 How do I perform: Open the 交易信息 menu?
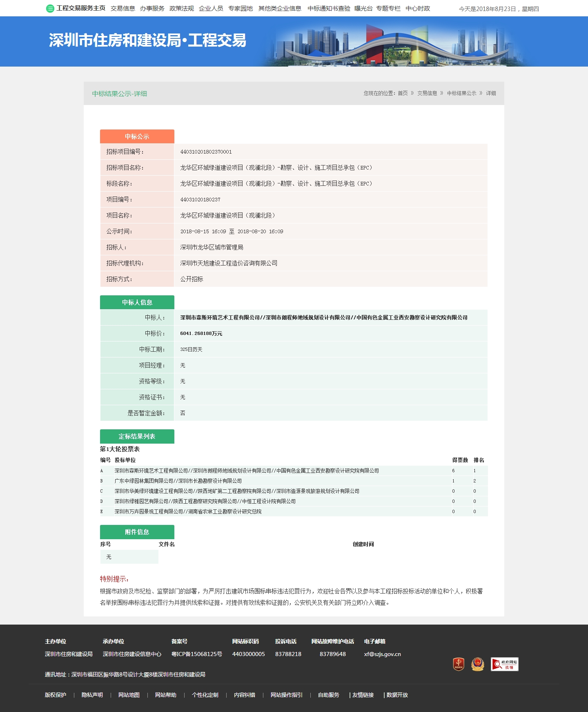coord(122,9)
